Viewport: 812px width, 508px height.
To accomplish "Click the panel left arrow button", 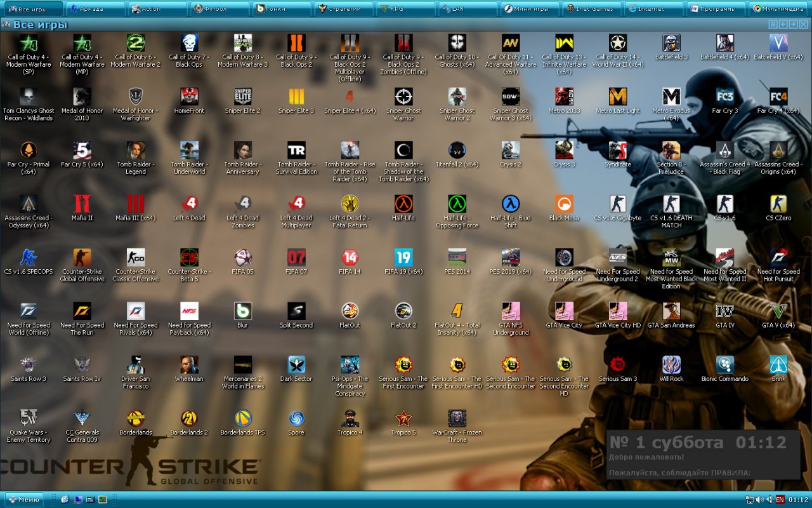I will click(783, 24).
